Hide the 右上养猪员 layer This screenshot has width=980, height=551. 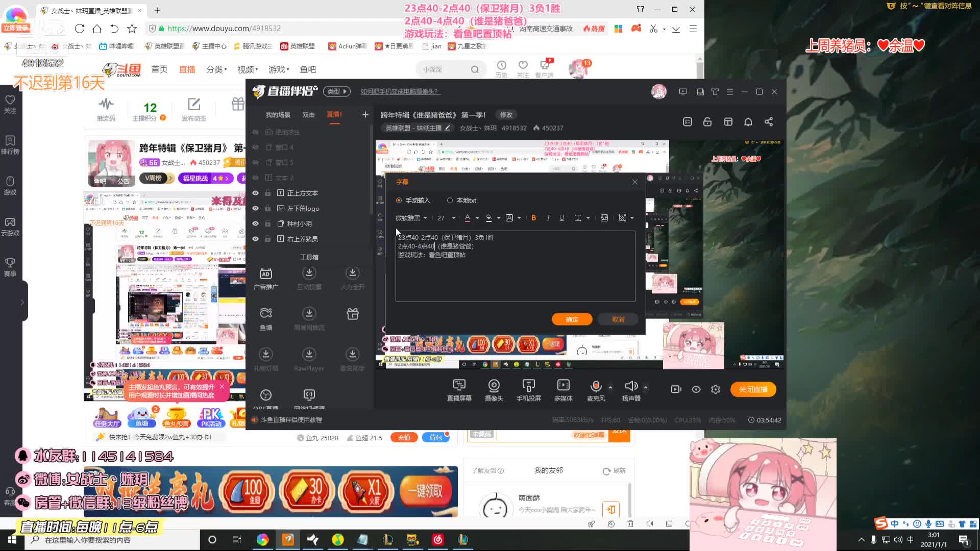coord(255,239)
